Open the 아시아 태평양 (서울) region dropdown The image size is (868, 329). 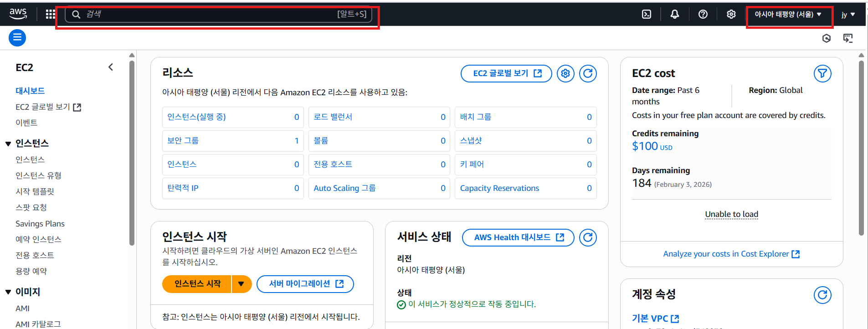point(788,14)
